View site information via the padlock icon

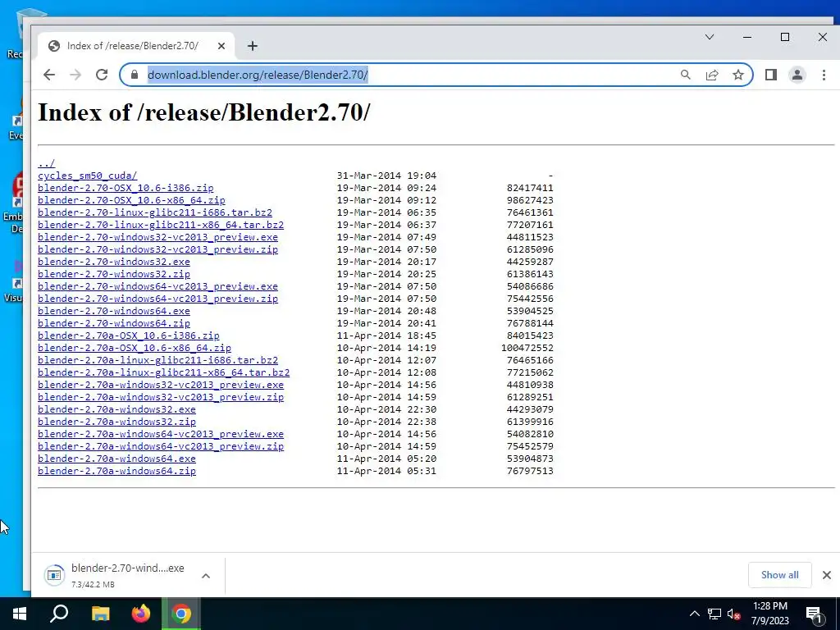coord(135,75)
